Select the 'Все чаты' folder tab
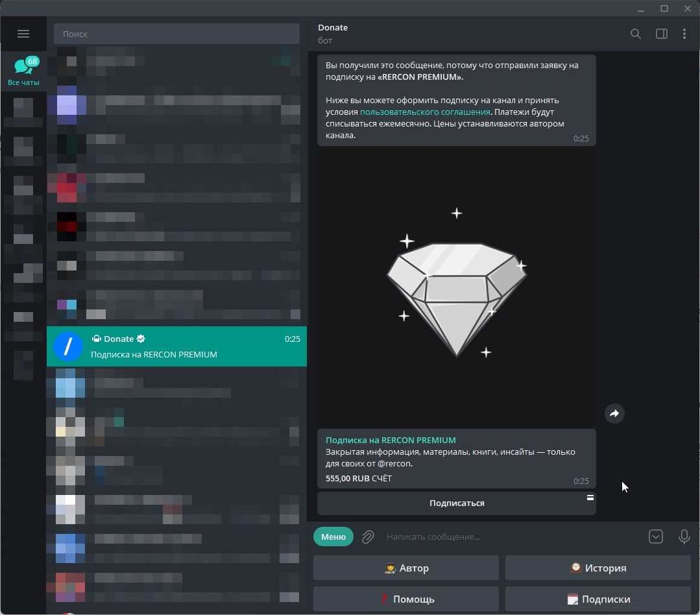 click(23, 71)
